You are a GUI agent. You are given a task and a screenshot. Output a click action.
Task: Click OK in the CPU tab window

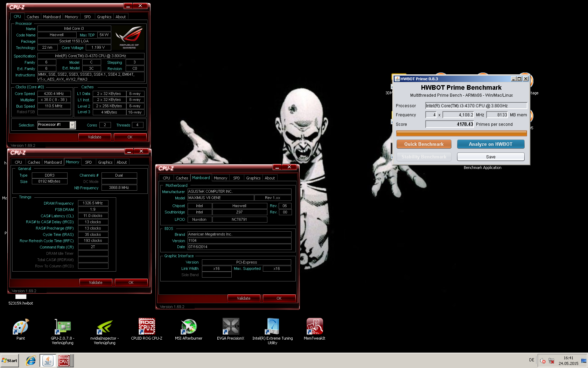(x=130, y=137)
